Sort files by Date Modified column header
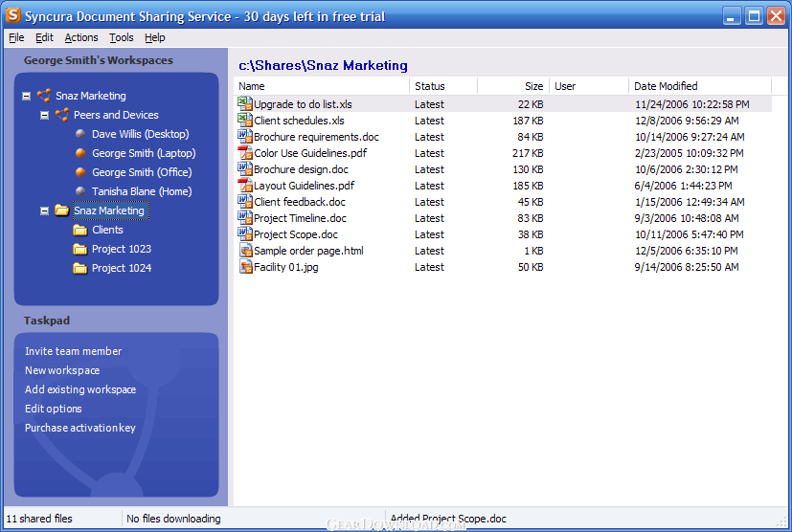 point(700,86)
